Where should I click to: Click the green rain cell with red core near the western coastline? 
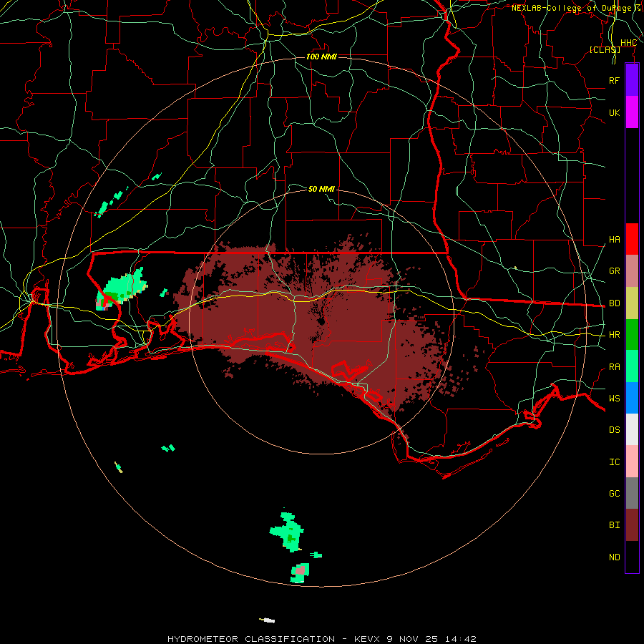(121, 289)
